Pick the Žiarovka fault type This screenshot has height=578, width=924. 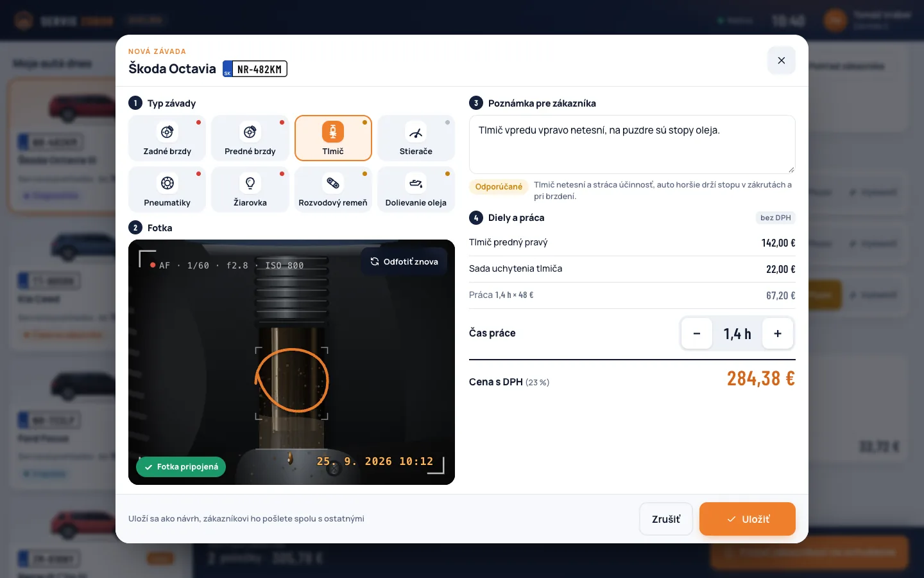click(250, 189)
